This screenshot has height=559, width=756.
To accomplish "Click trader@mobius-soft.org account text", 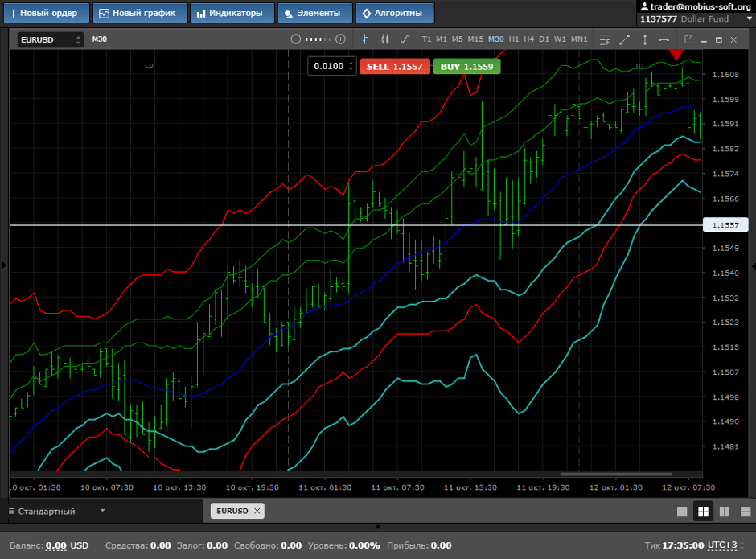I will (701, 6).
